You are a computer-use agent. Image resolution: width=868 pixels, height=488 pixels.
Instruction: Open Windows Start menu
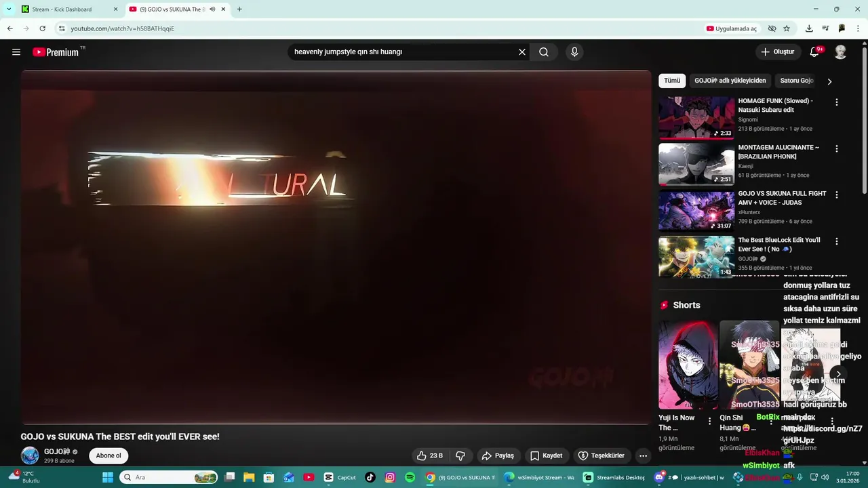point(108,477)
